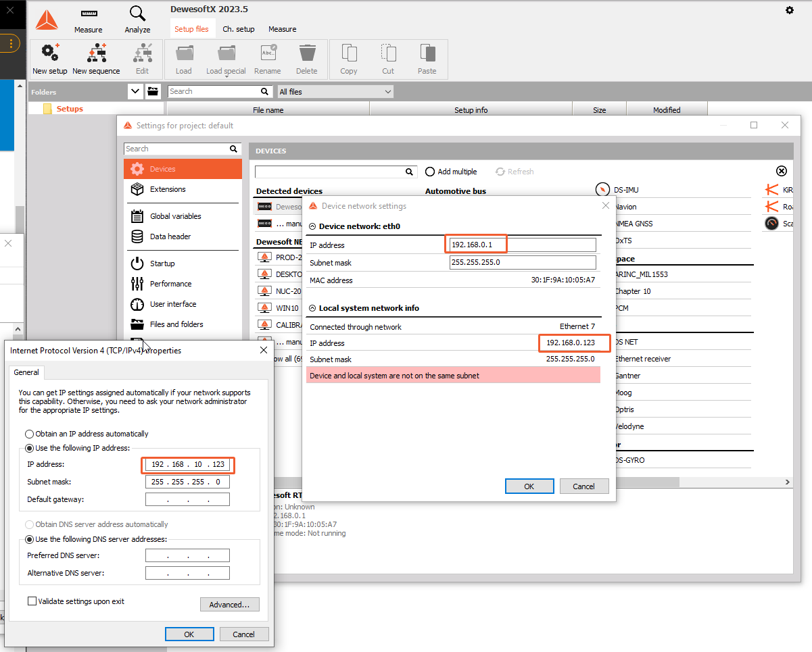Enable Validate settings upon exit checkbox
The width and height of the screenshot is (812, 652).
[x=32, y=601]
